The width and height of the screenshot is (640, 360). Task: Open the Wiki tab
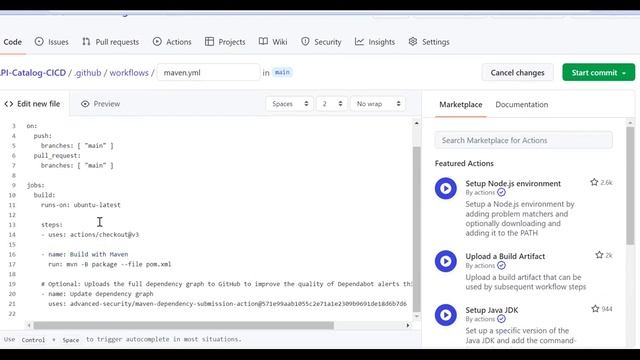coord(273,42)
